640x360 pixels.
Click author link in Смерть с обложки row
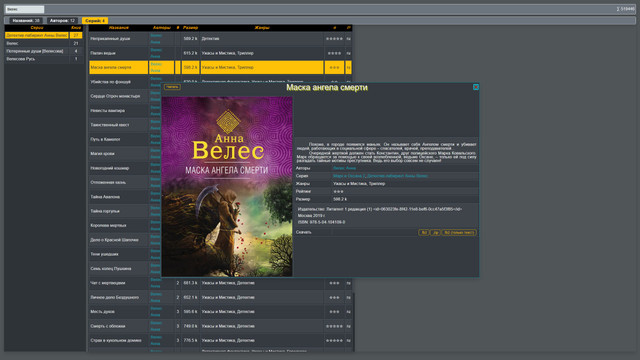[x=156, y=326]
